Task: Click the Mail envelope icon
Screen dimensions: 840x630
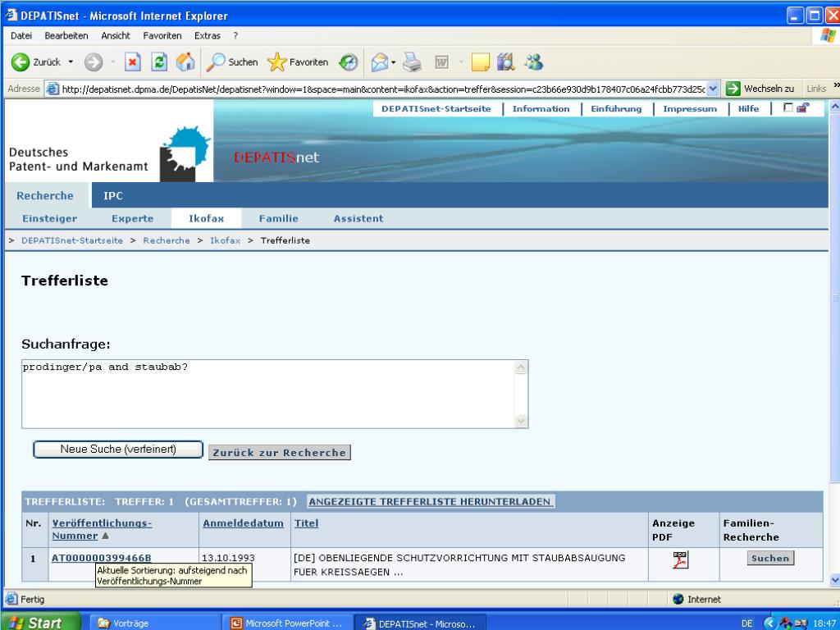Action: [379, 62]
